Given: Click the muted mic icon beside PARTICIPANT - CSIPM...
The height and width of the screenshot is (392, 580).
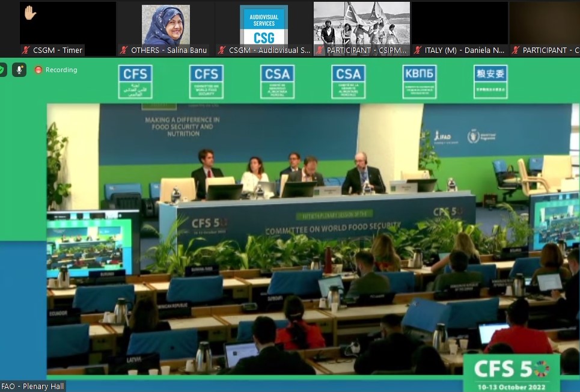Looking at the screenshot, I should click(x=320, y=51).
